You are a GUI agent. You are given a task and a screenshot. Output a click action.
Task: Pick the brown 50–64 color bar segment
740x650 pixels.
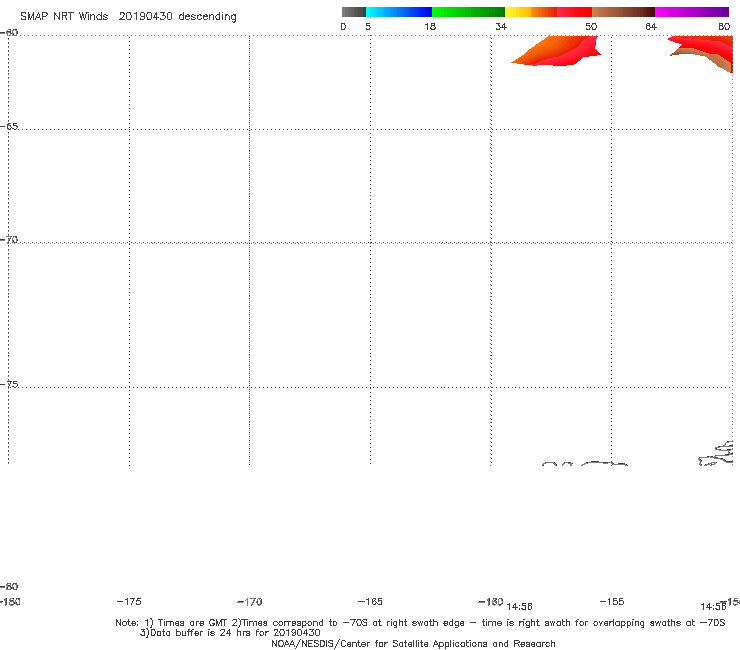point(623,12)
